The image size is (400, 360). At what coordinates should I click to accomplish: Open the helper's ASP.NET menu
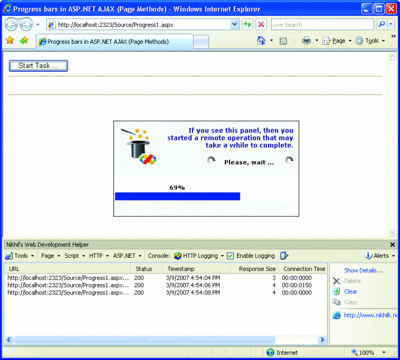click(127, 256)
